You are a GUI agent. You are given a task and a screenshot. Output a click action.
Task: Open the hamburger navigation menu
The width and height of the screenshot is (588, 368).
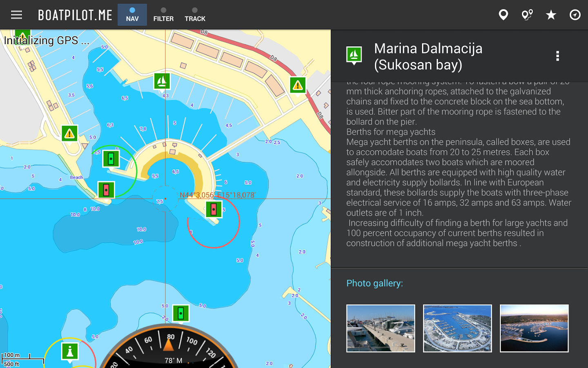[x=16, y=15]
